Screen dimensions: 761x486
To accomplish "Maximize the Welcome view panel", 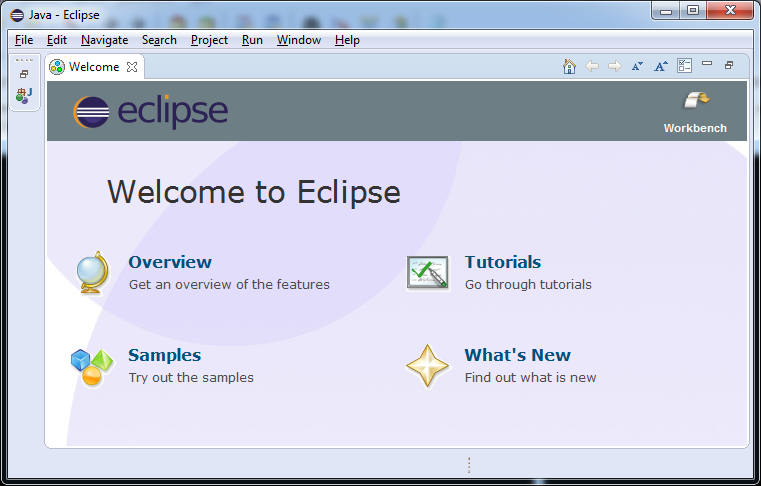I will [729, 65].
